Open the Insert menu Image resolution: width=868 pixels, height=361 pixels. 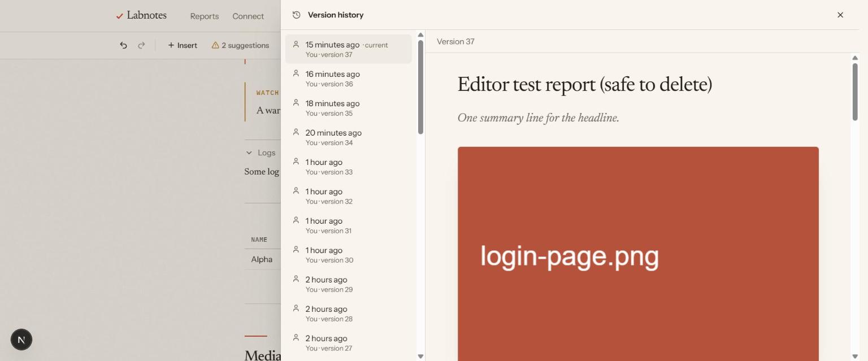(183, 45)
